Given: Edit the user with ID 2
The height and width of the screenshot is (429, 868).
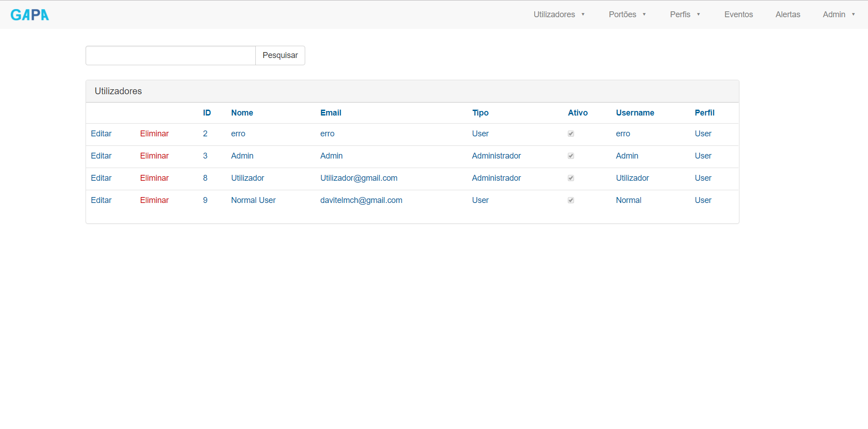Looking at the screenshot, I should [101, 134].
